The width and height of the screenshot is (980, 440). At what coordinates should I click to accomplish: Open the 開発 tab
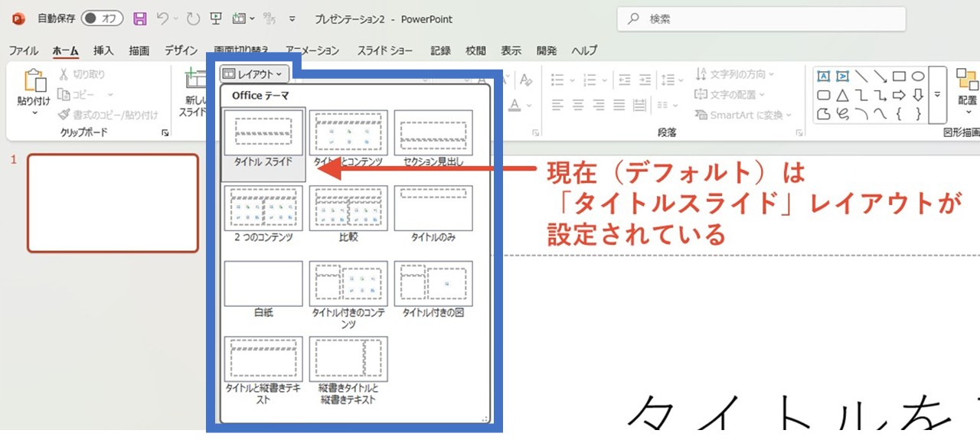coord(547,51)
